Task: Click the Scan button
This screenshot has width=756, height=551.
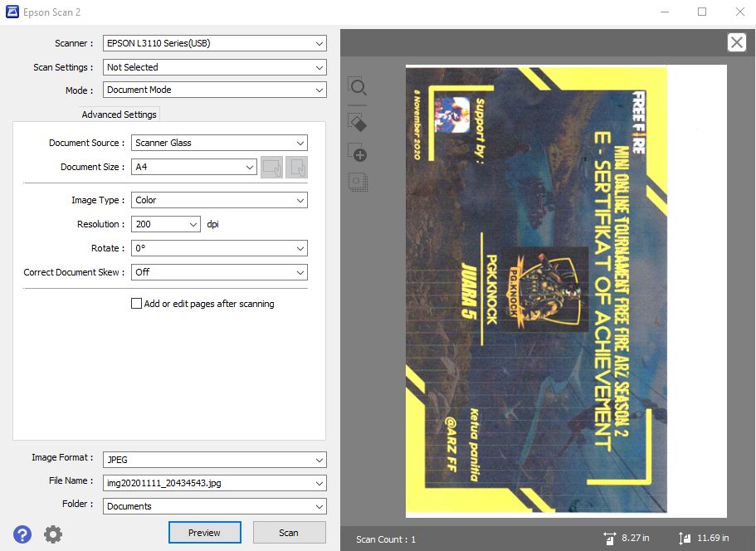Action: (289, 533)
